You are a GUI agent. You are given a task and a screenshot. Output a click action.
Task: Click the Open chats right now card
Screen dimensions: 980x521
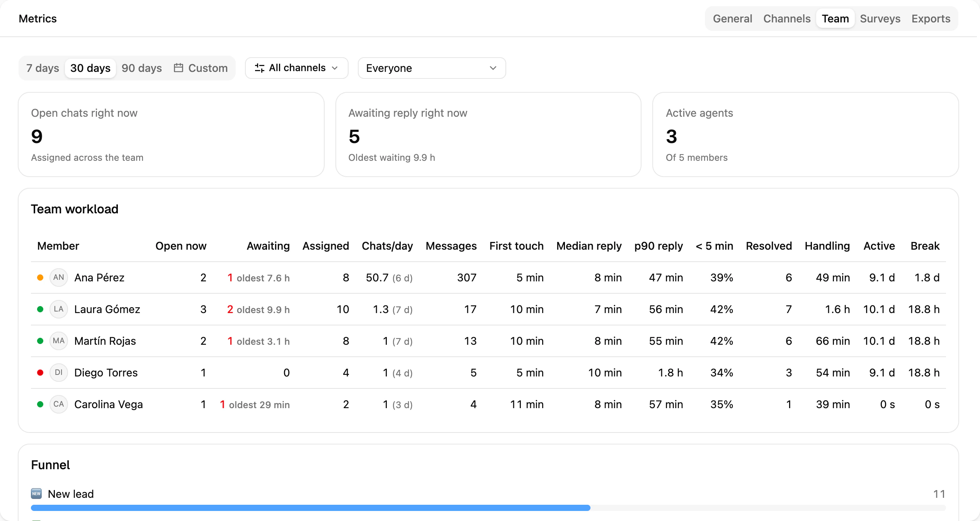171,135
